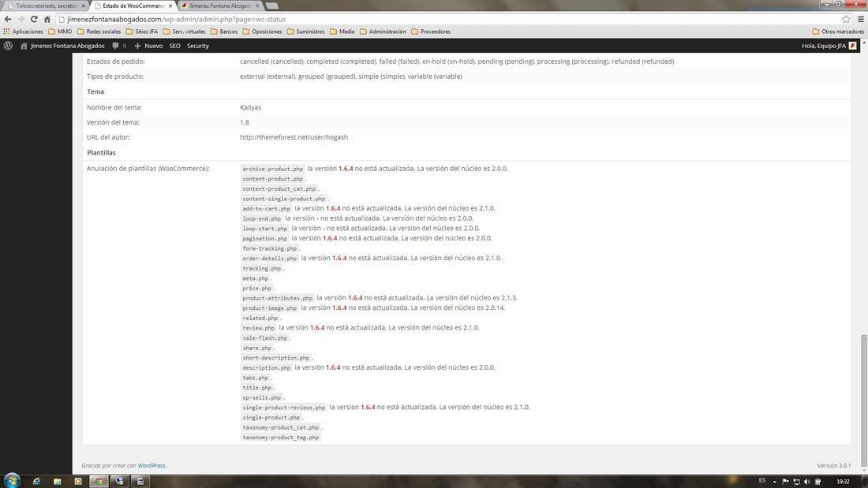Switch to the Telesecretariado tab
The width and height of the screenshot is (868, 488).
point(46,6)
